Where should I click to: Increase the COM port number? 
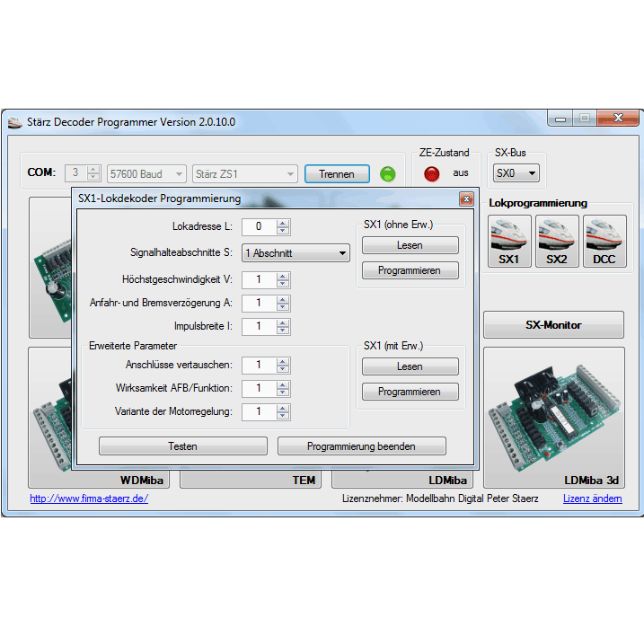[x=93, y=169]
